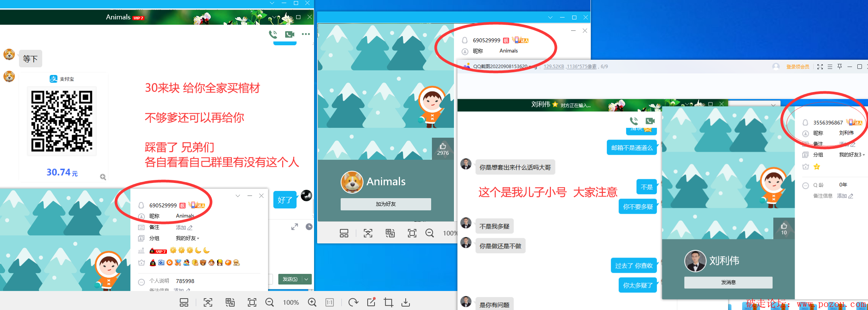The image size is (868, 310).
Task: Zoom out in middle viewer toolbar
Action: pos(430,233)
